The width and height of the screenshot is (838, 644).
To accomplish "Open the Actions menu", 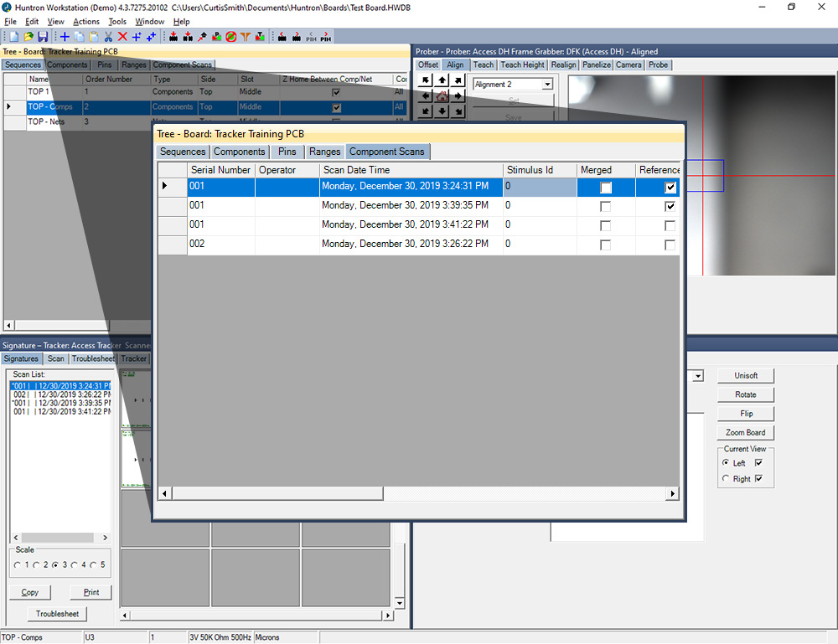I will click(88, 22).
